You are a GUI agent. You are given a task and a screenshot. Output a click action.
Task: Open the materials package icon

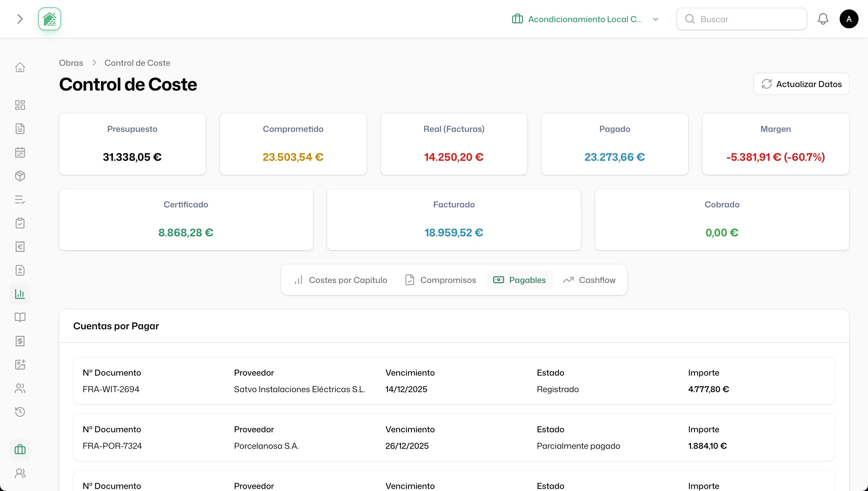20,176
